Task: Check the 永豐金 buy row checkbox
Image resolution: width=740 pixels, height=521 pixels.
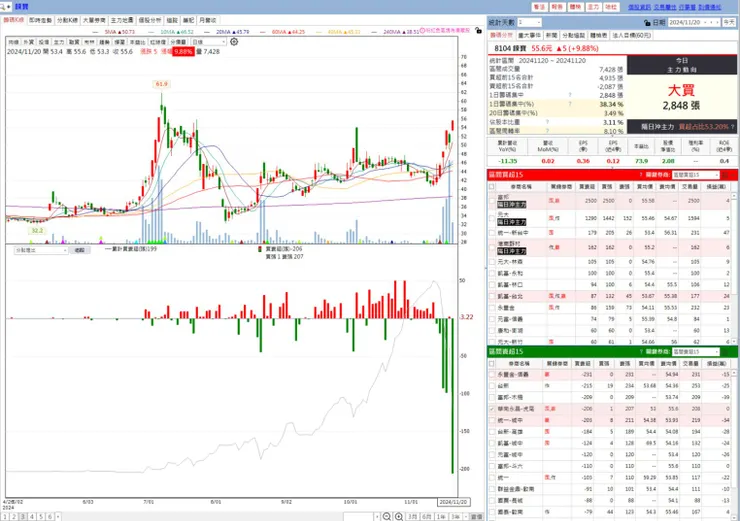Action: [x=492, y=308]
